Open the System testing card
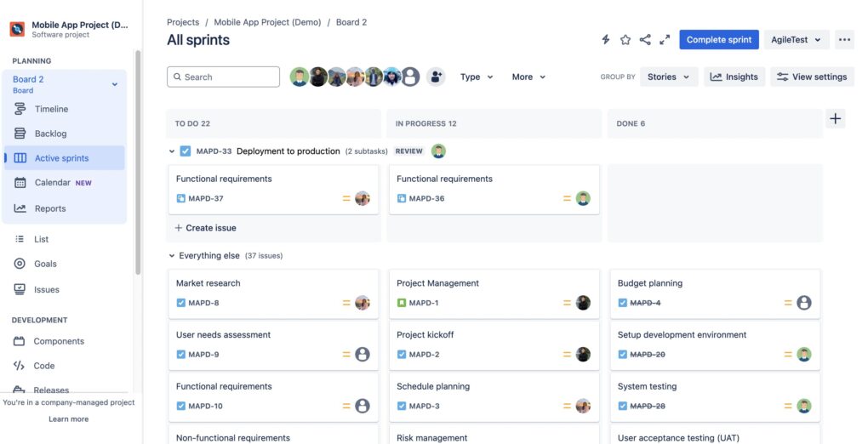 pyautogui.click(x=715, y=396)
